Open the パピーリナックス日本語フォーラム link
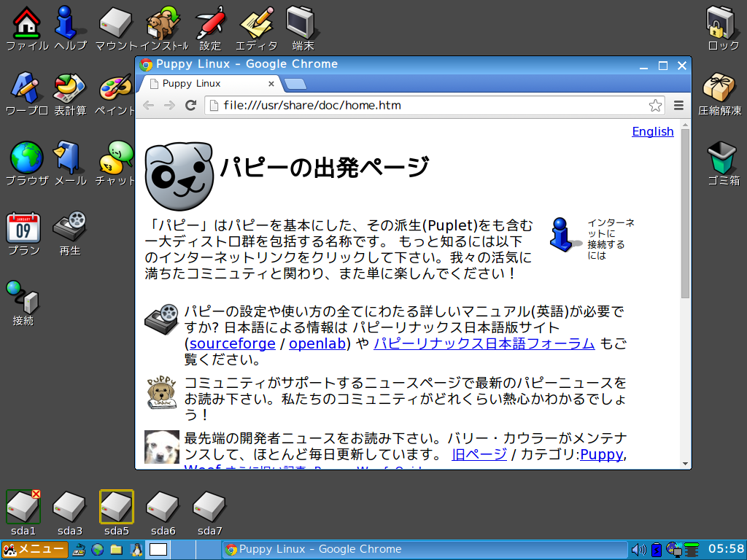Screen dimensions: 747x560 (x=484, y=343)
